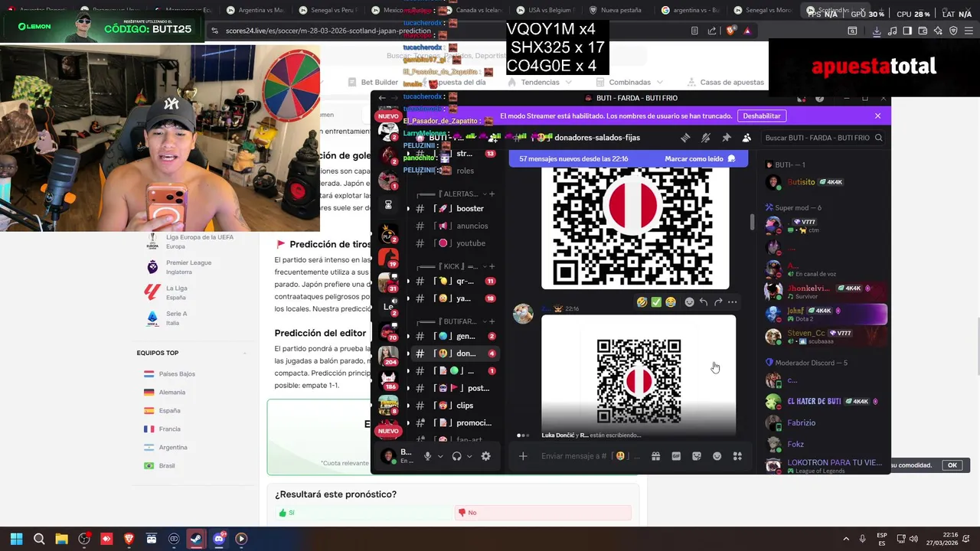
Task: Click the message input field in Discord
Action: (x=588, y=456)
